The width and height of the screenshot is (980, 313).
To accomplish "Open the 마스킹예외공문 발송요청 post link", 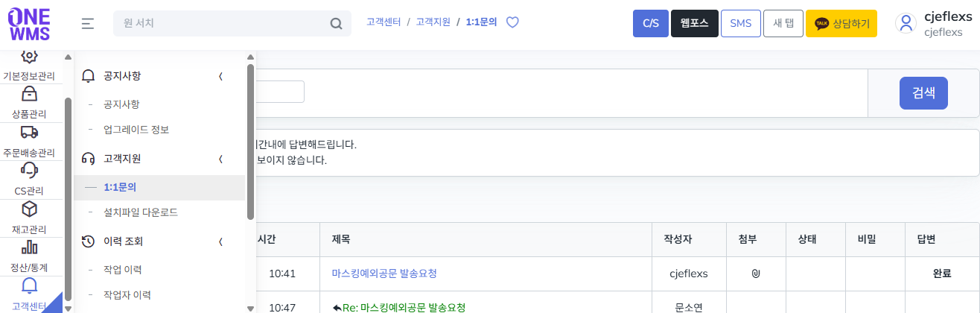I will (x=384, y=274).
